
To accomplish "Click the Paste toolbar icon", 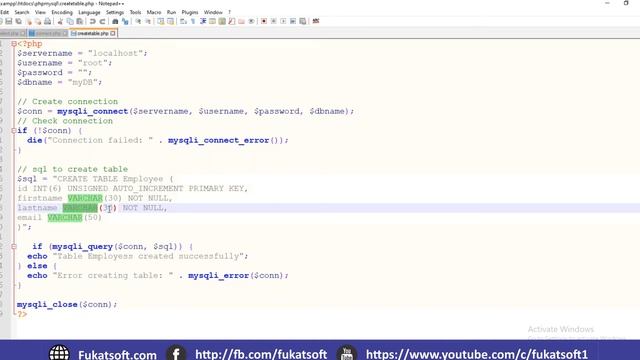I will pyautogui.click(x=80, y=21).
